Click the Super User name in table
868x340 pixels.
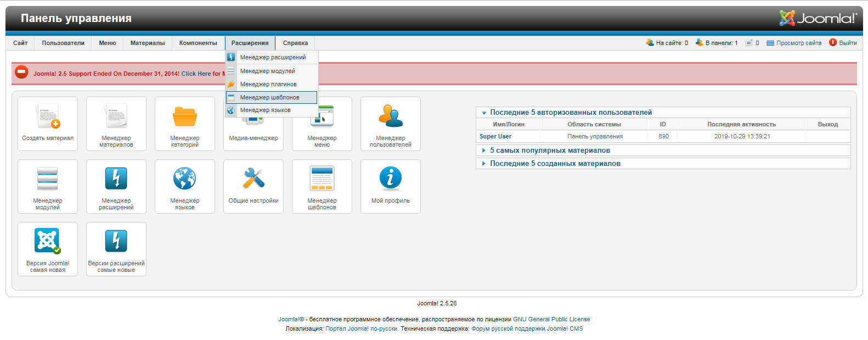[x=495, y=136]
